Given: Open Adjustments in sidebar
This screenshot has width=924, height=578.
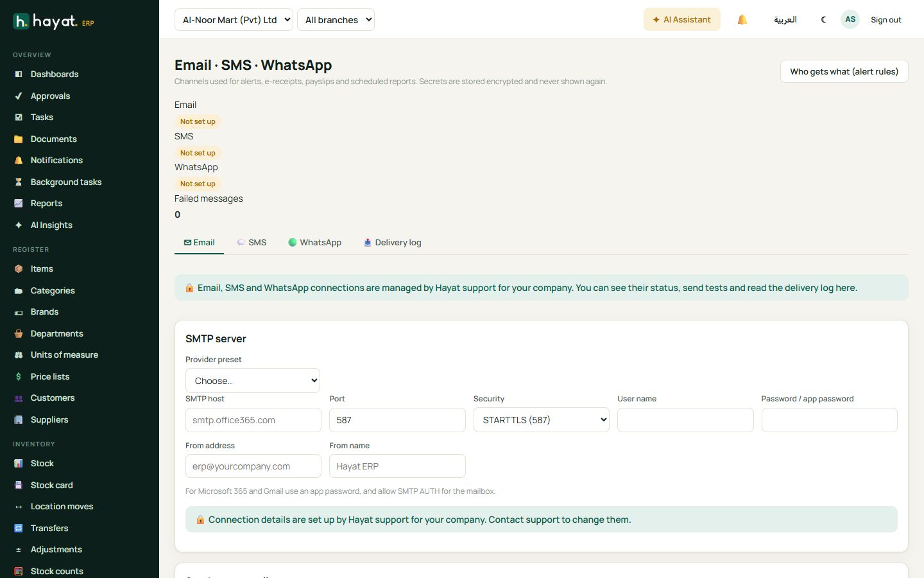Looking at the screenshot, I should tap(80, 550).
